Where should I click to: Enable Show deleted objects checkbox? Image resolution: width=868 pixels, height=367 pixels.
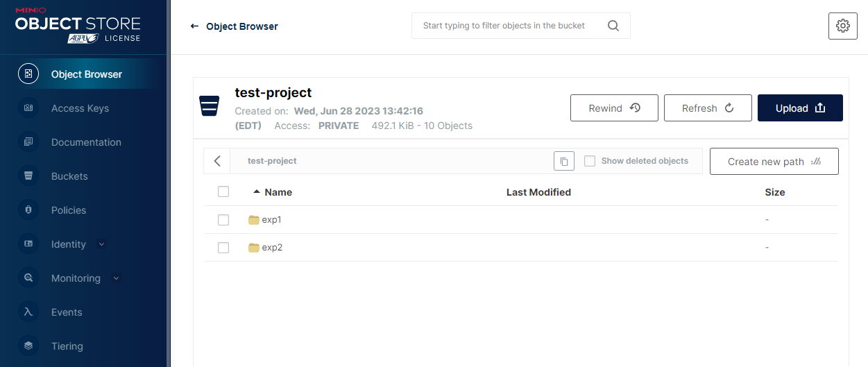(590, 161)
